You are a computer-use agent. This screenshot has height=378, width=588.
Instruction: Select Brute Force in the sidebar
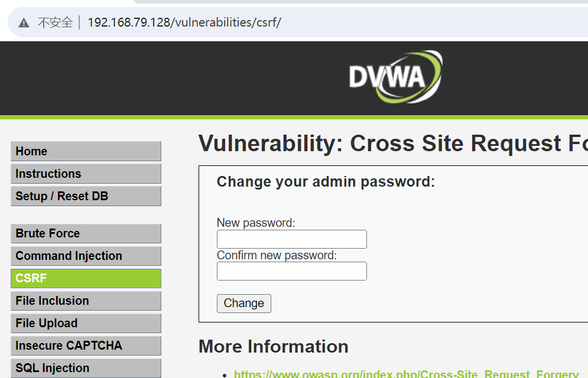click(x=86, y=233)
